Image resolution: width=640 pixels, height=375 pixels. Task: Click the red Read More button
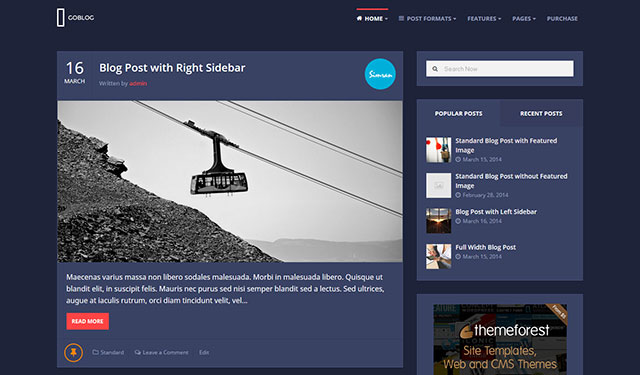click(88, 321)
